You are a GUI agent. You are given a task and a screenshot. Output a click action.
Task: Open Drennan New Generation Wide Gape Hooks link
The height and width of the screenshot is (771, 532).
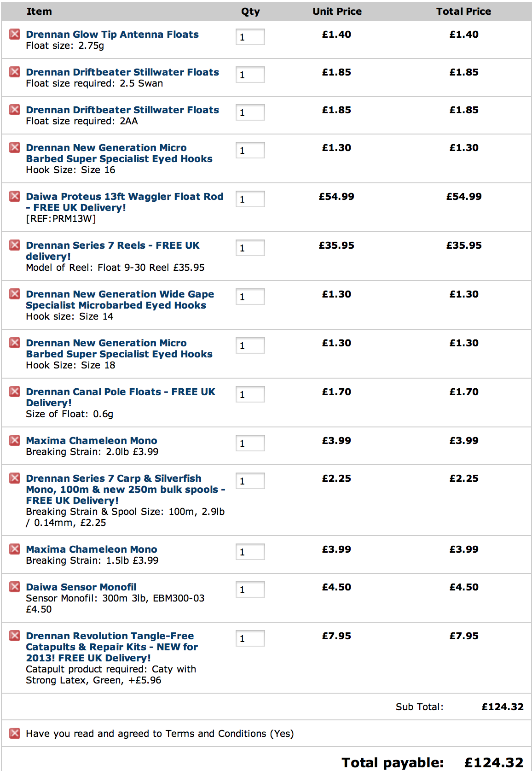[x=120, y=299]
